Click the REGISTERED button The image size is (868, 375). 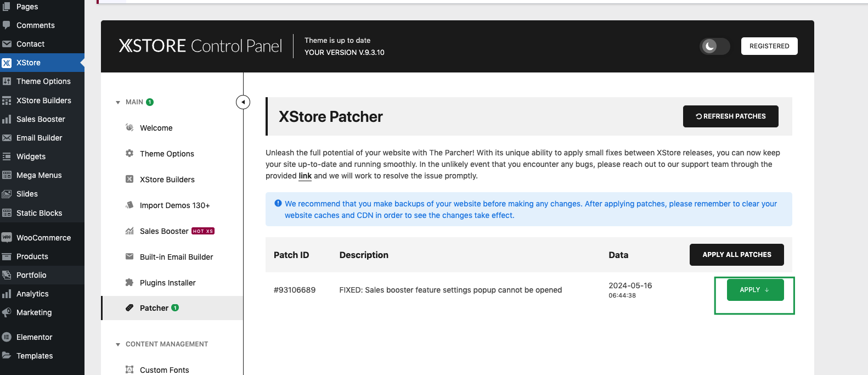click(769, 46)
